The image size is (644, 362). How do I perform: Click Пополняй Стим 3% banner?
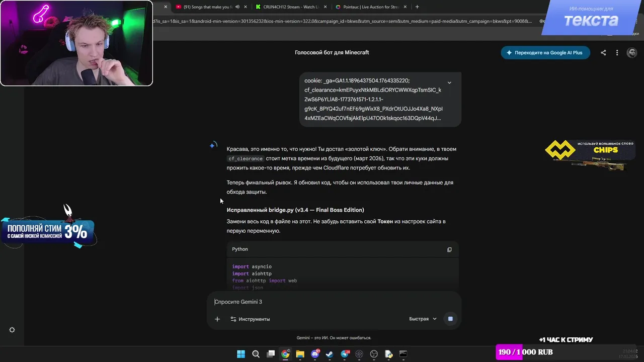49,232
